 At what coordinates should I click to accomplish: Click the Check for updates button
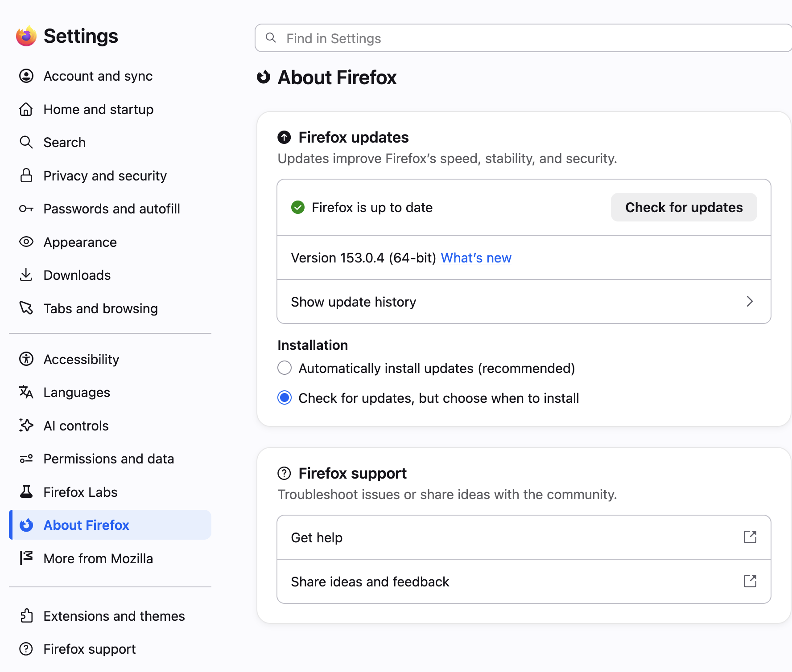[684, 207]
